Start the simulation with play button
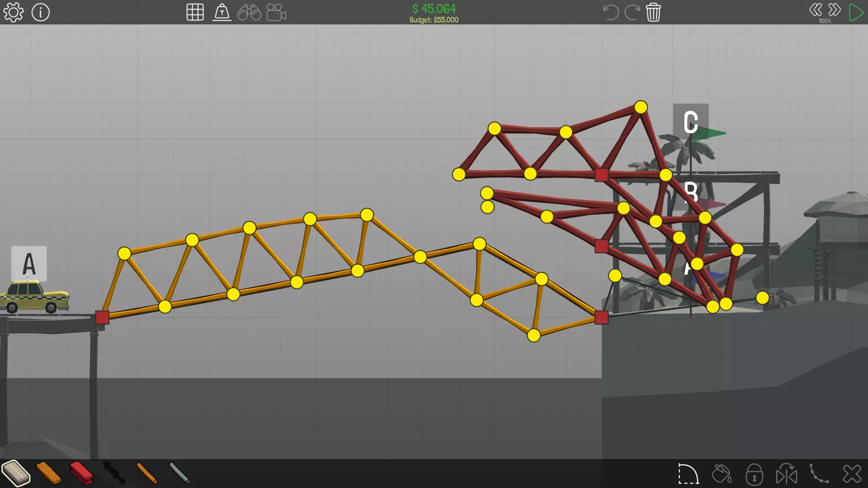This screenshot has height=488, width=868. click(x=856, y=12)
